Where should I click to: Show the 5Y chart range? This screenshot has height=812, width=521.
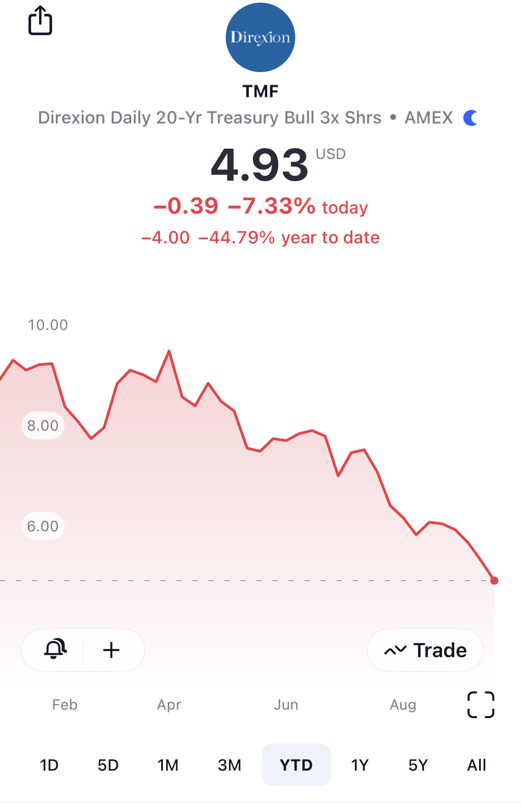pos(418,765)
